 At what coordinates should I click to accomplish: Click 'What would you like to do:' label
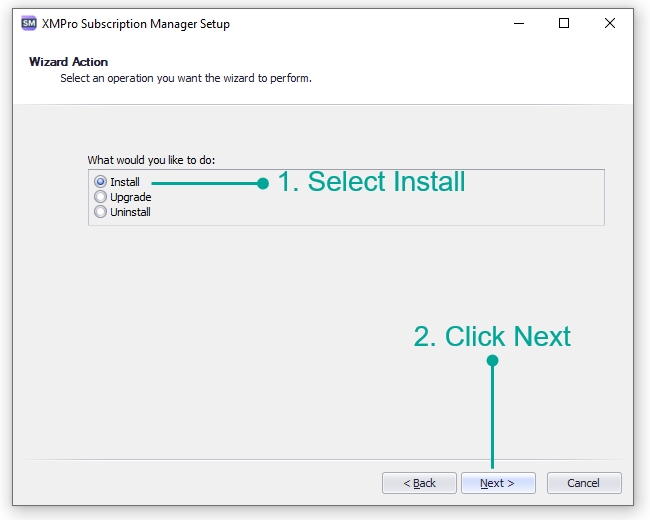pyautogui.click(x=151, y=160)
